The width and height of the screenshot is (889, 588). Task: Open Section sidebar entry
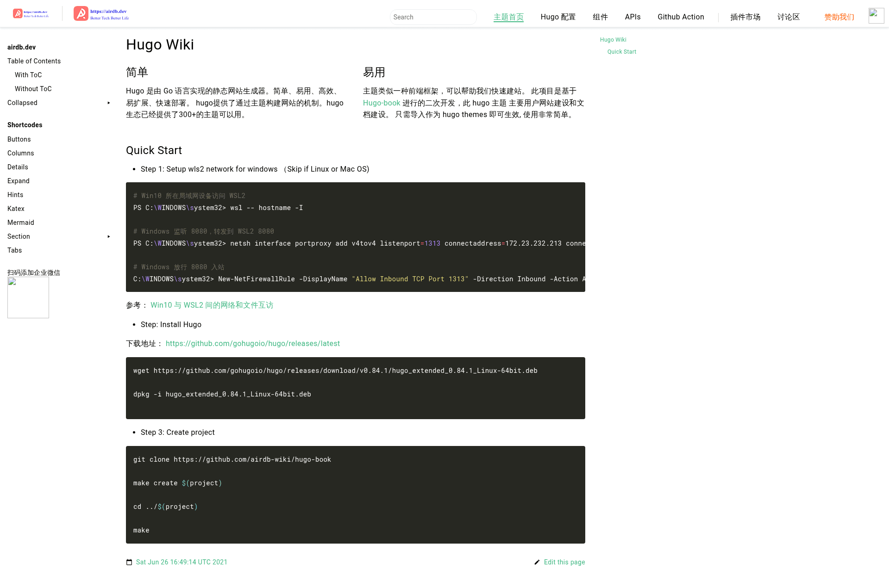19,236
